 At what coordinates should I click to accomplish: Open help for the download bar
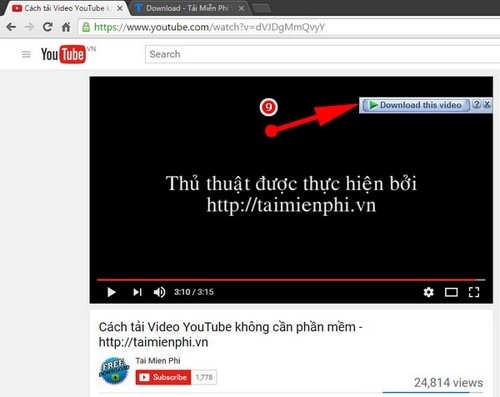click(477, 104)
